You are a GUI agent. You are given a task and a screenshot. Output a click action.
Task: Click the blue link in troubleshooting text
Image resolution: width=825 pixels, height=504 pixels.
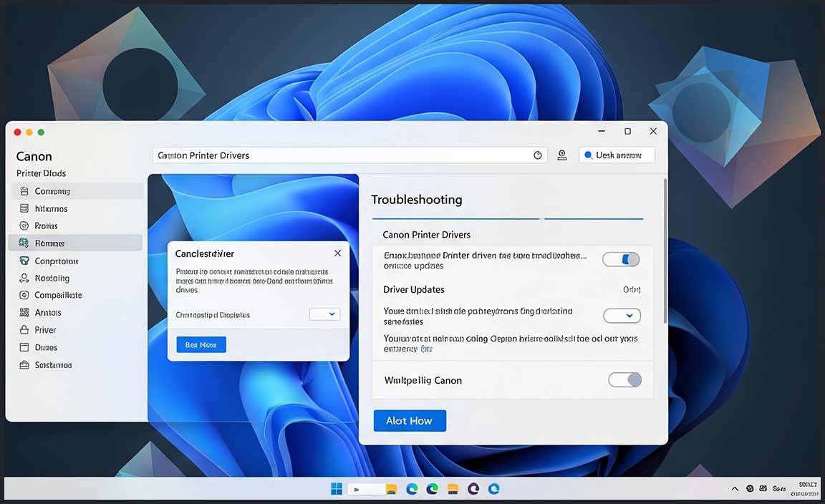pos(427,349)
